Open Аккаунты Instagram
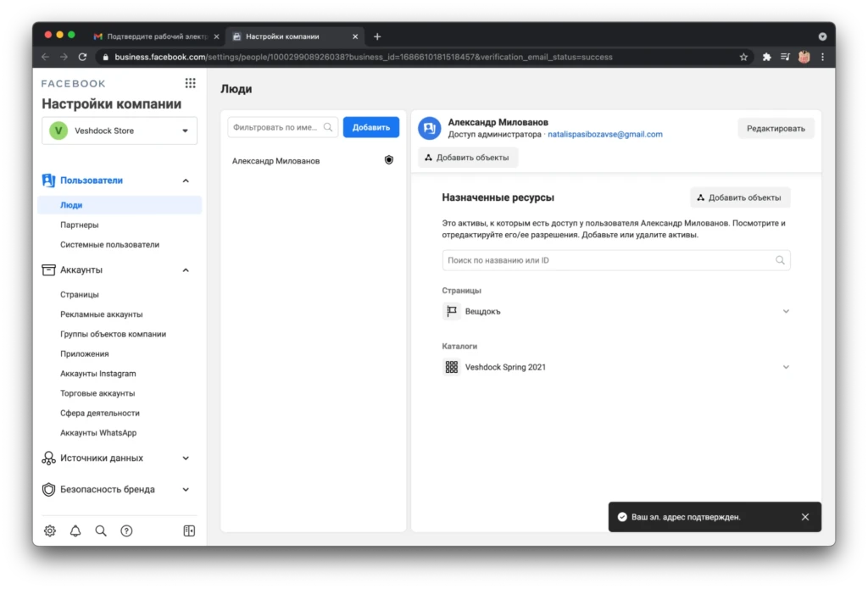The image size is (868, 589). tap(98, 374)
